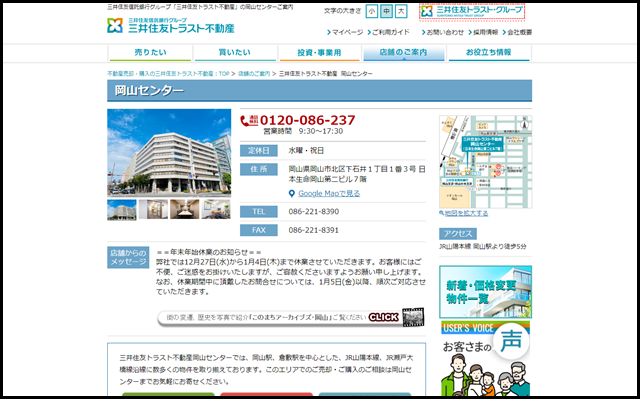This screenshot has height=399, width=640.
Task: Open Google Mapで見る link
Action: (329, 194)
